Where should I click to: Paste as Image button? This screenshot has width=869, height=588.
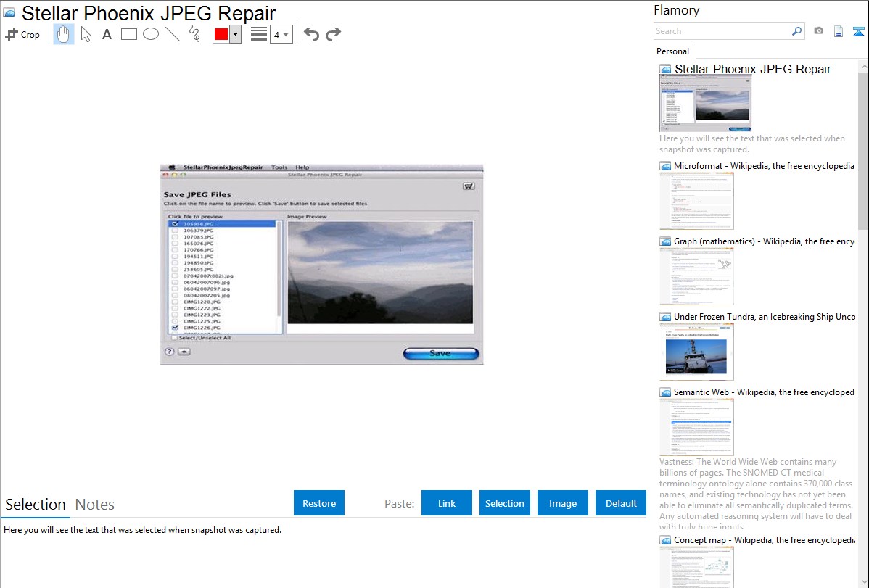tap(562, 503)
